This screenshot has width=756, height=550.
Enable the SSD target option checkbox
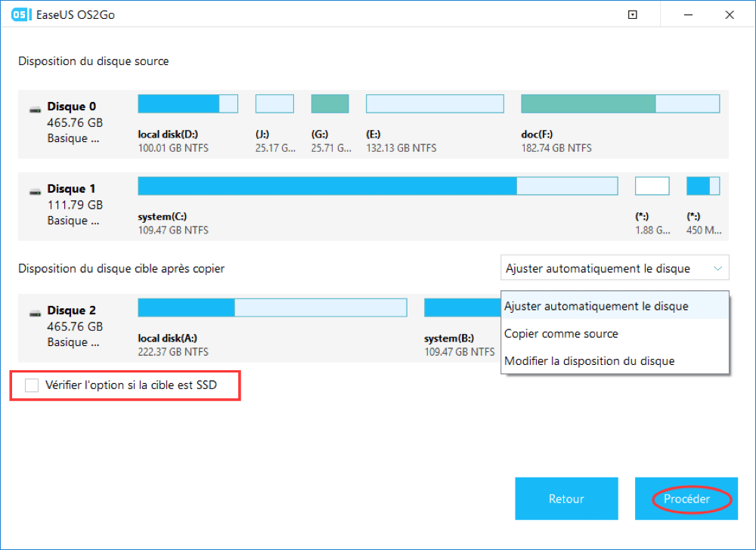32,385
